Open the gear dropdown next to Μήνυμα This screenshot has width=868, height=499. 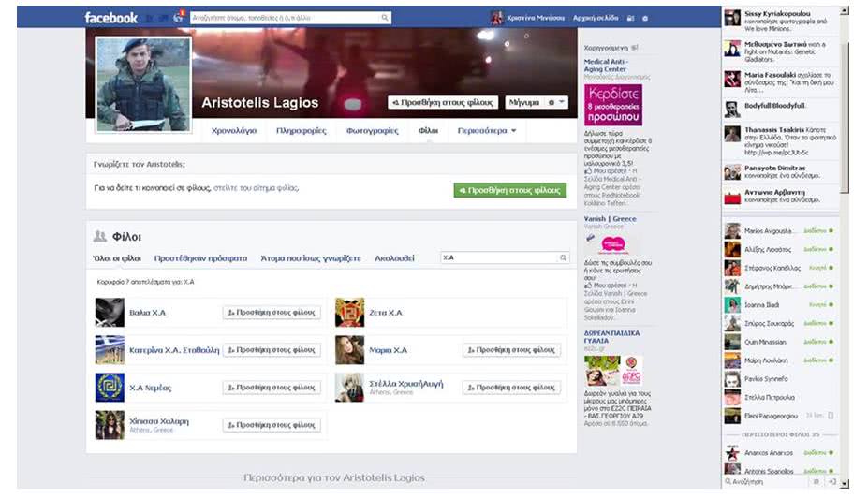tap(555, 102)
